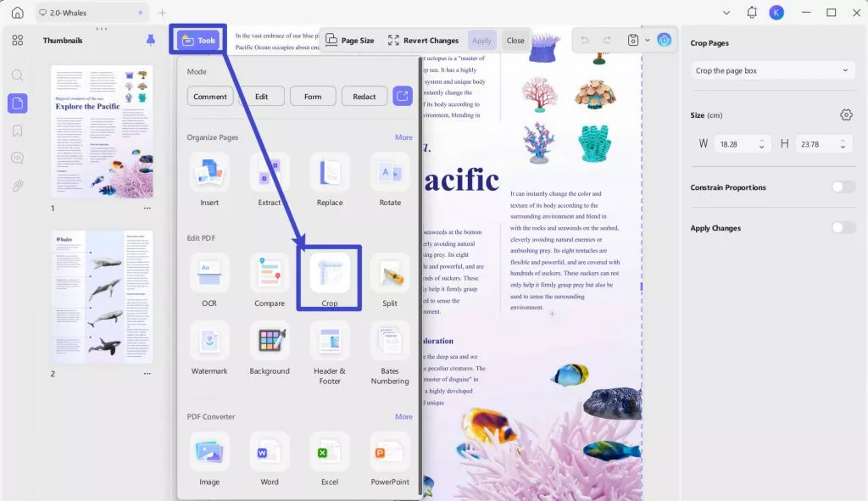The width and height of the screenshot is (868, 501).
Task: Click Revert Changes
Action: click(x=424, y=40)
